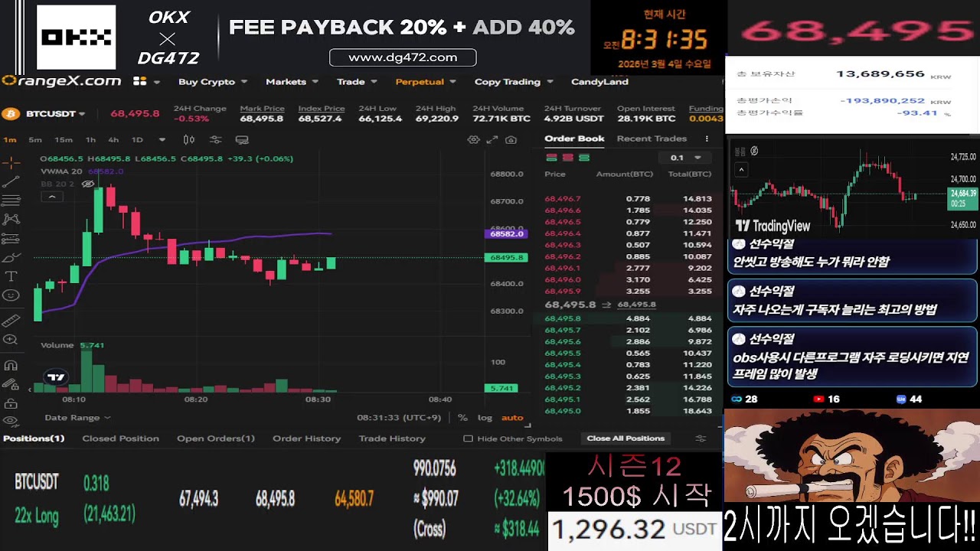Viewport: 980px width, 551px height.
Task: Click ask price 68,496.7 in order book
Action: click(x=563, y=198)
